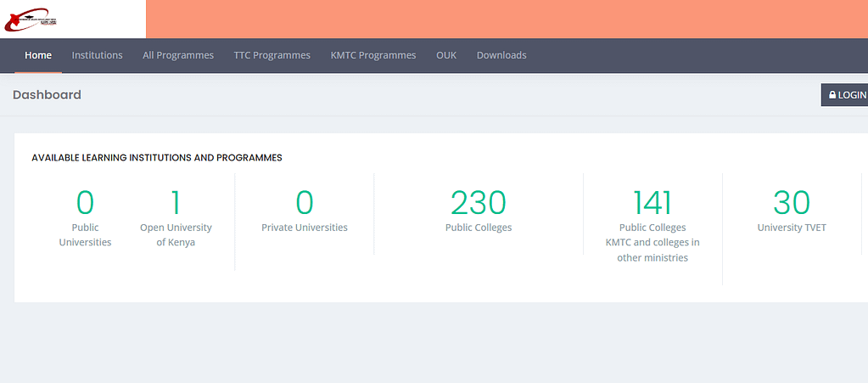Click the Open University of Kenya label

tap(176, 234)
